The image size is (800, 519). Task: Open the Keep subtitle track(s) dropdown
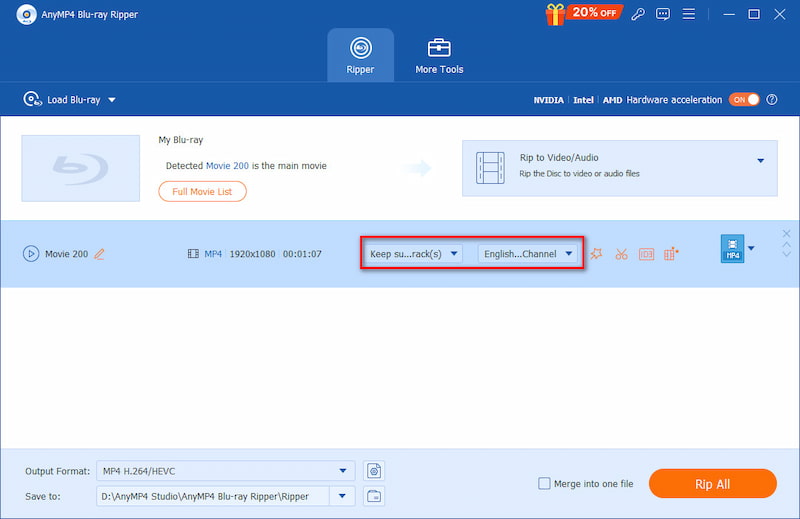coord(414,254)
